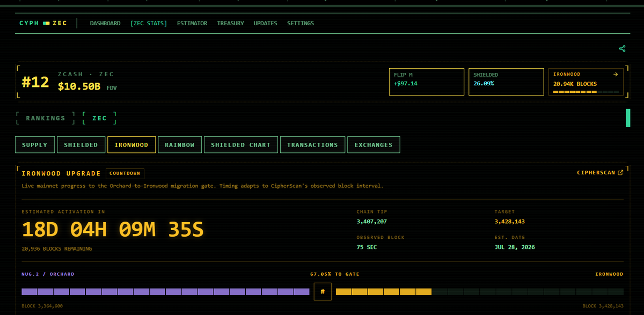Switch to the Shielded tab
The width and height of the screenshot is (644, 315).
coord(81,145)
